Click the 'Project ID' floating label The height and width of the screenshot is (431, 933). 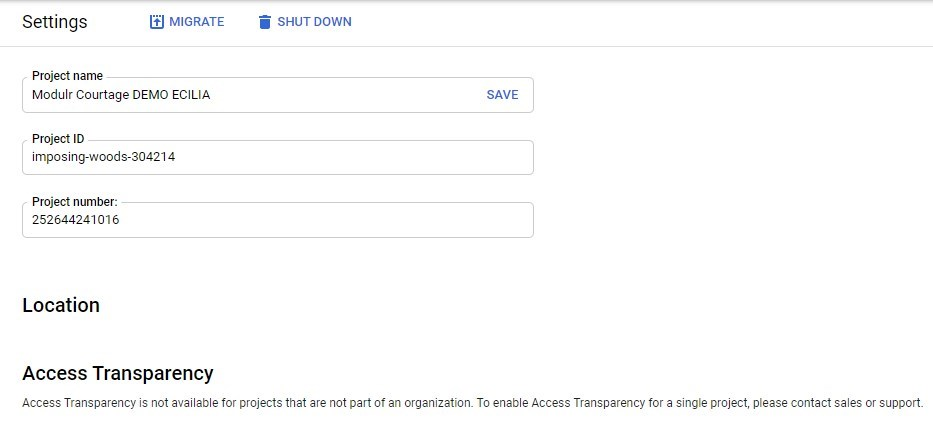[x=58, y=139]
